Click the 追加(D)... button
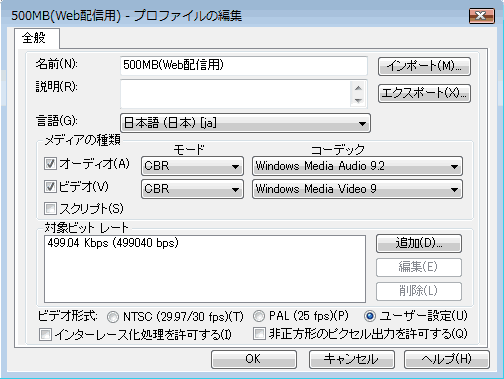This screenshot has height=379, width=504. [419, 243]
